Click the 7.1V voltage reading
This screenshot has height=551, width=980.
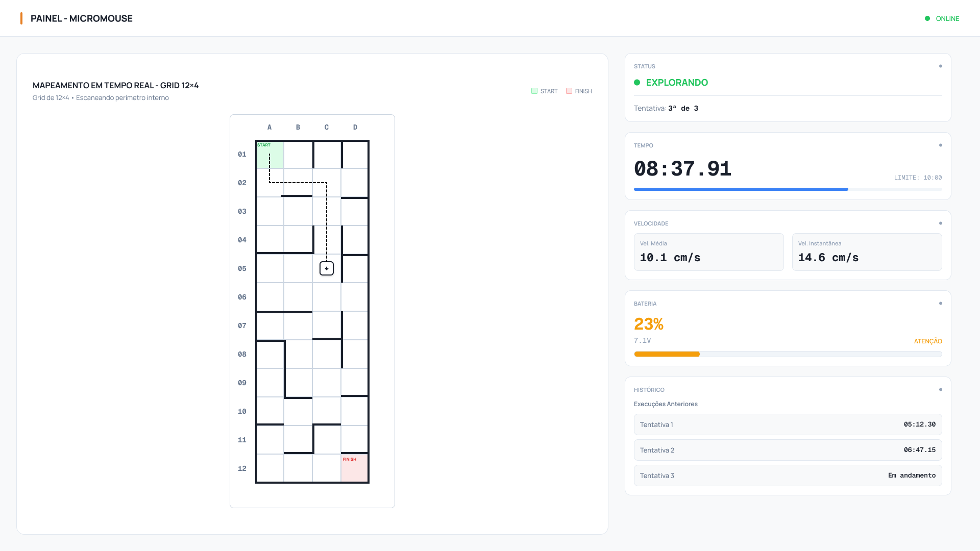point(643,340)
